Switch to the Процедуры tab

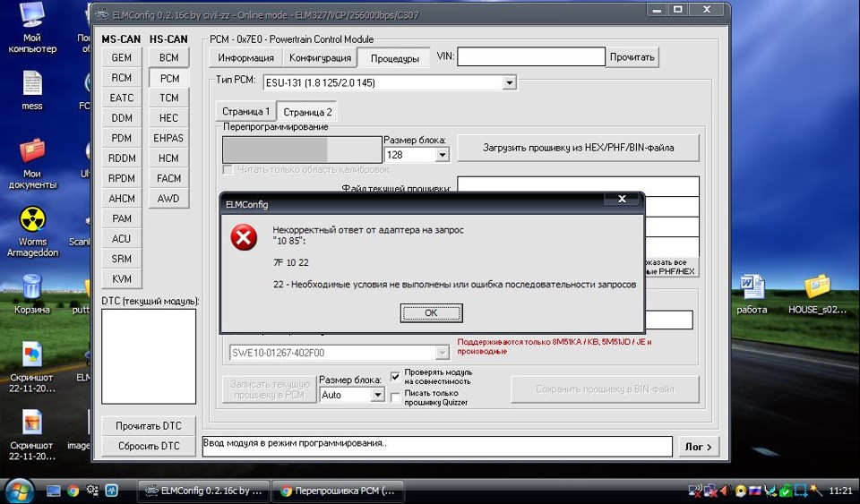[394, 58]
